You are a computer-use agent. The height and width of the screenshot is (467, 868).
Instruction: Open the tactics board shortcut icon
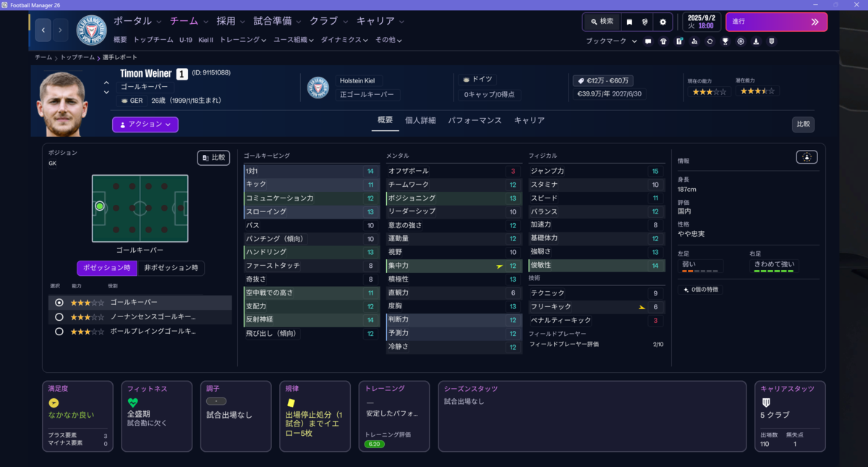[679, 41]
